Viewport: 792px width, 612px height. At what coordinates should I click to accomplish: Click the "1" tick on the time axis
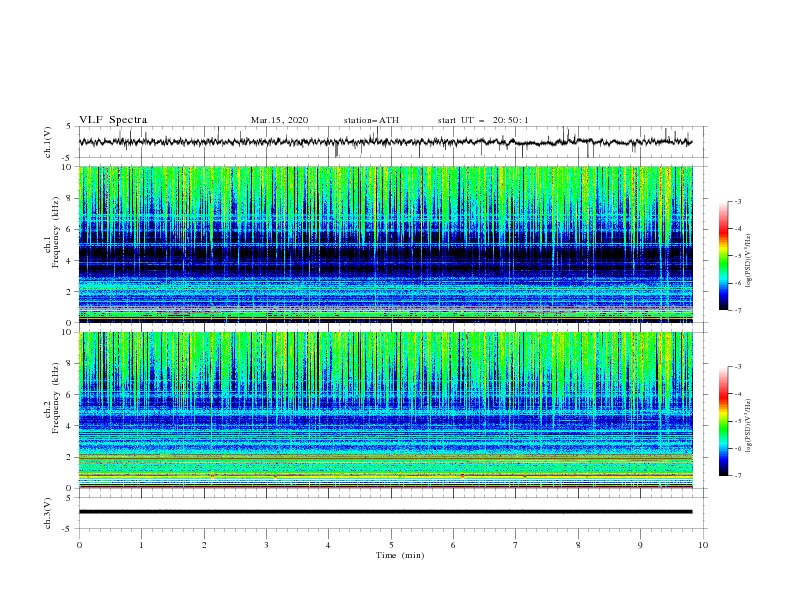pyautogui.click(x=141, y=545)
